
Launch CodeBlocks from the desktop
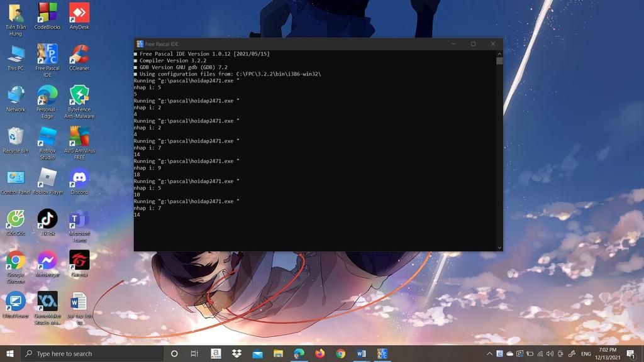pyautogui.click(x=47, y=16)
